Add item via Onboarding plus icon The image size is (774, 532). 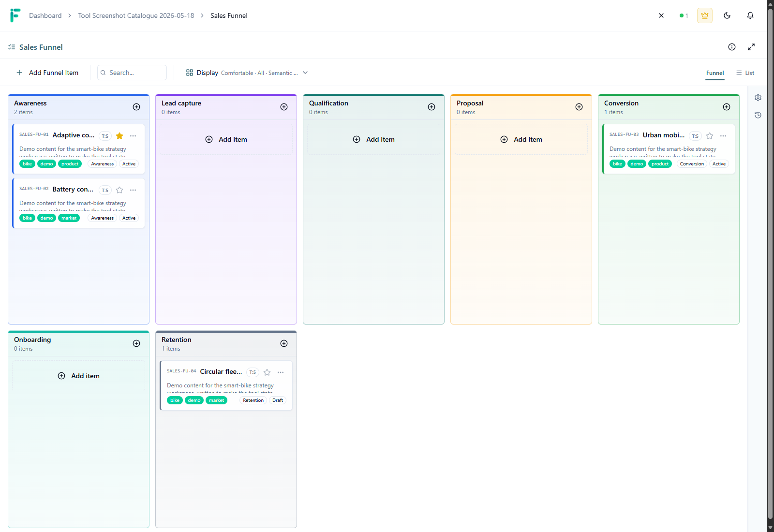[136, 343]
